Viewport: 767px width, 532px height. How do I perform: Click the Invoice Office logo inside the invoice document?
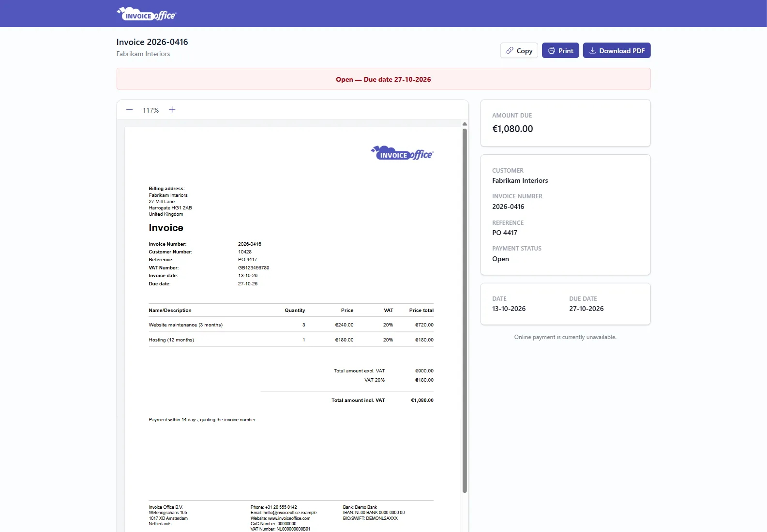[402, 153]
